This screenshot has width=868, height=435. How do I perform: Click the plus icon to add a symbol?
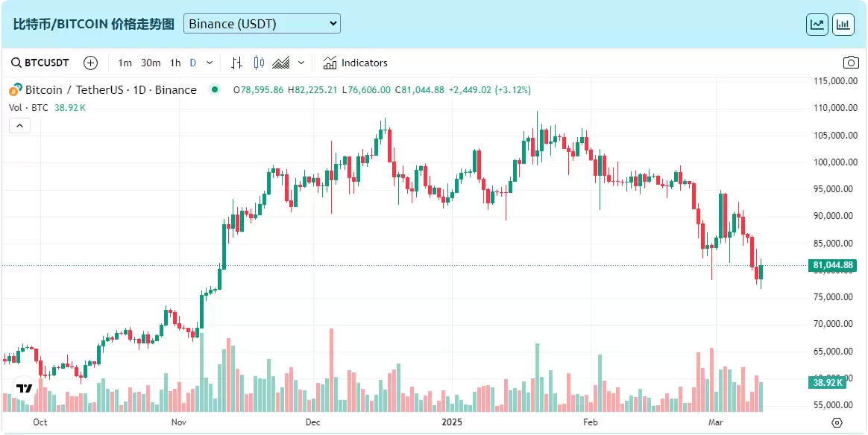point(90,63)
